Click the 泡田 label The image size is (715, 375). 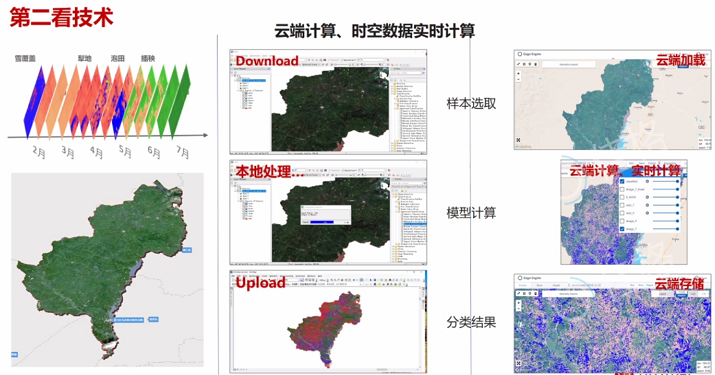(x=118, y=58)
